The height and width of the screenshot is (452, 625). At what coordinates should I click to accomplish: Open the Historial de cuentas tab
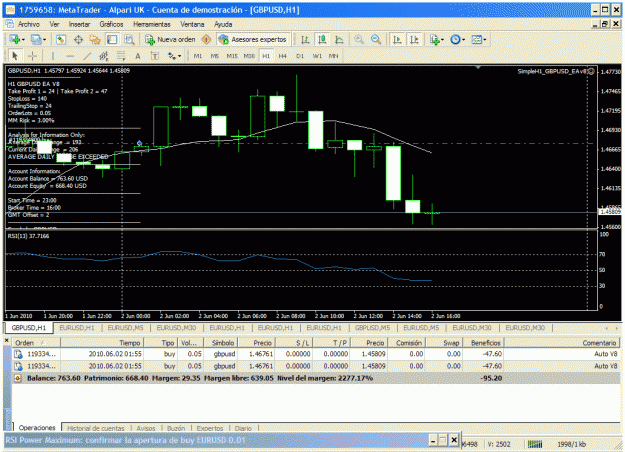coord(96,428)
